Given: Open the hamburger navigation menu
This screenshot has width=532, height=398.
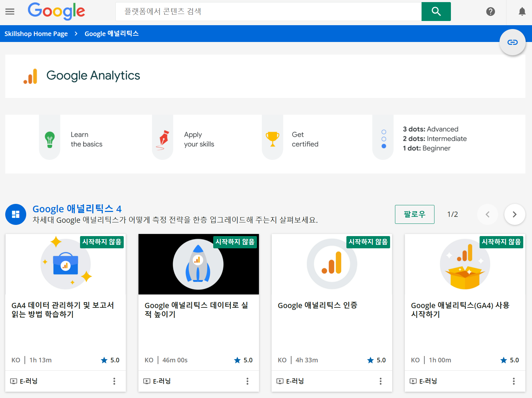Looking at the screenshot, I should tap(10, 12).
